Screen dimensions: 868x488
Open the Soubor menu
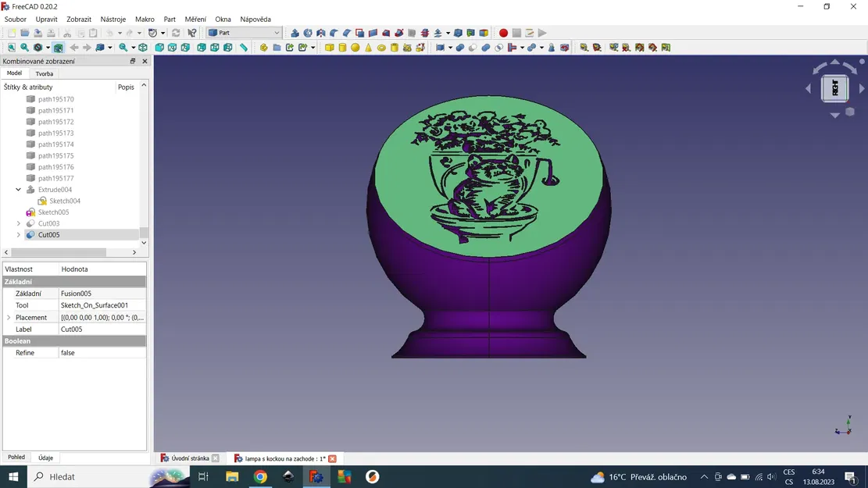pyautogui.click(x=16, y=20)
